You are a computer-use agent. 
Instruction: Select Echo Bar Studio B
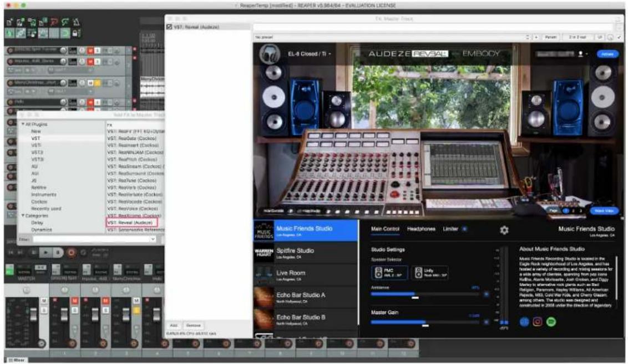(x=306, y=320)
